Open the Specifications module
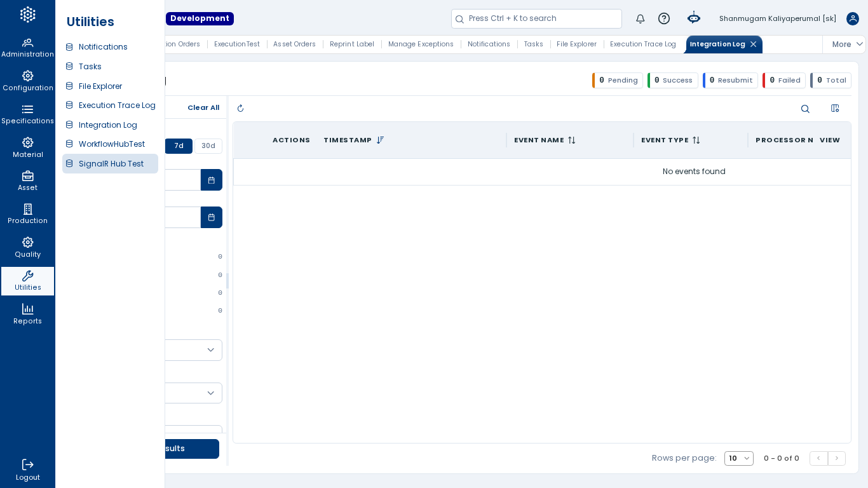This screenshot has height=488, width=868. click(27, 114)
